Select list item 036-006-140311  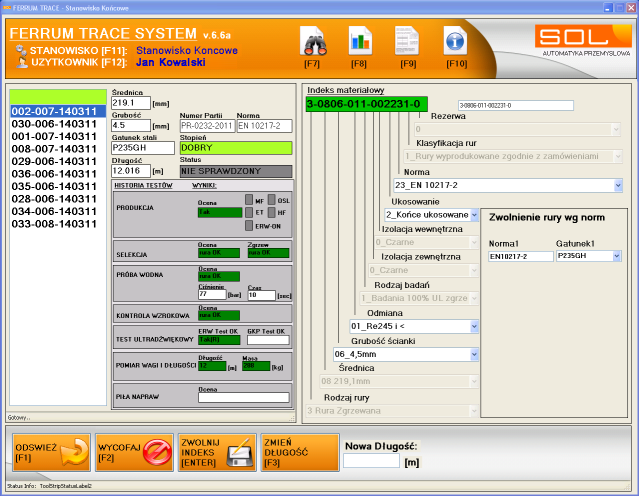point(58,174)
